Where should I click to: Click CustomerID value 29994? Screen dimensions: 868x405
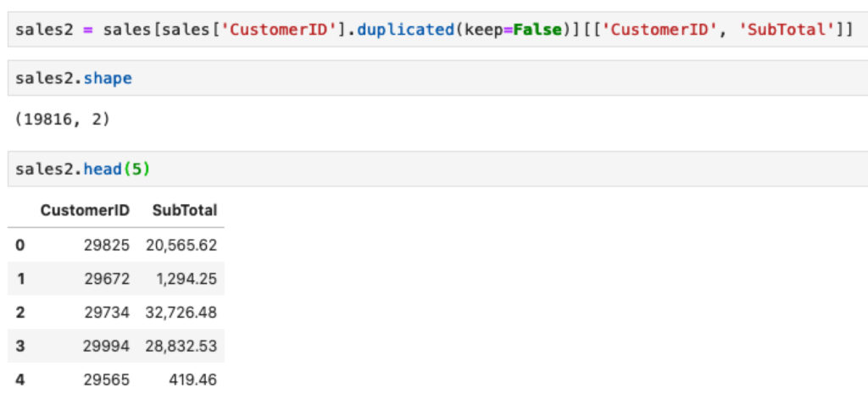point(107,347)
